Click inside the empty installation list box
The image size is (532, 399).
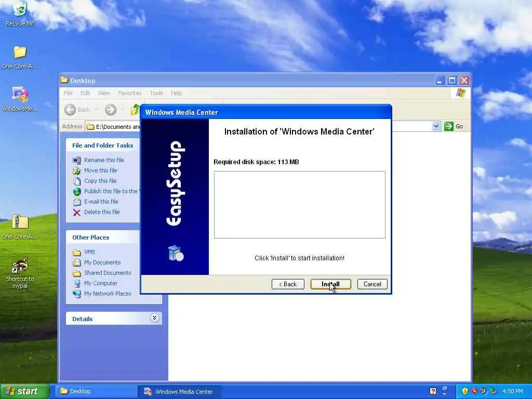(x=300, y=205)
